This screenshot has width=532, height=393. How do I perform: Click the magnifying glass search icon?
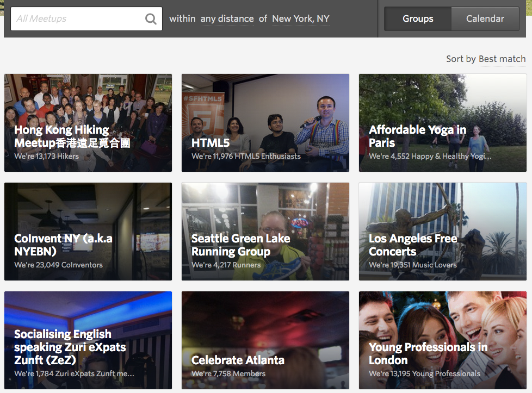coord(151,19)
